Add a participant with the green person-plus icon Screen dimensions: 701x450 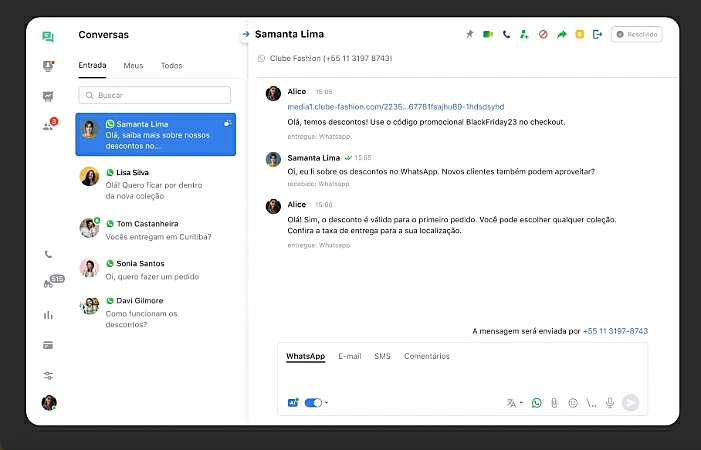(x=524, y=34)
